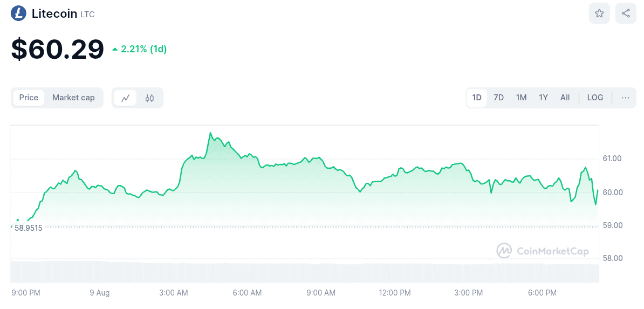Open the more options ellipsis menu

625,98
